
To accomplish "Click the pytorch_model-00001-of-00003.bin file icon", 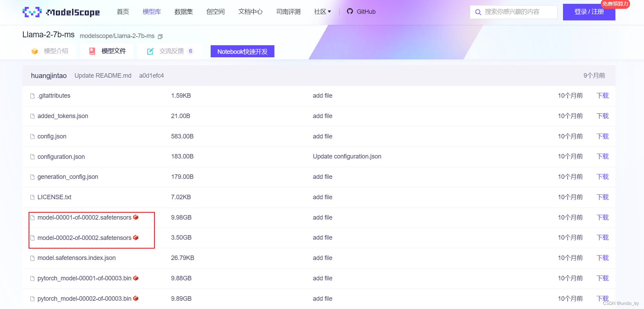I will 32,278.
